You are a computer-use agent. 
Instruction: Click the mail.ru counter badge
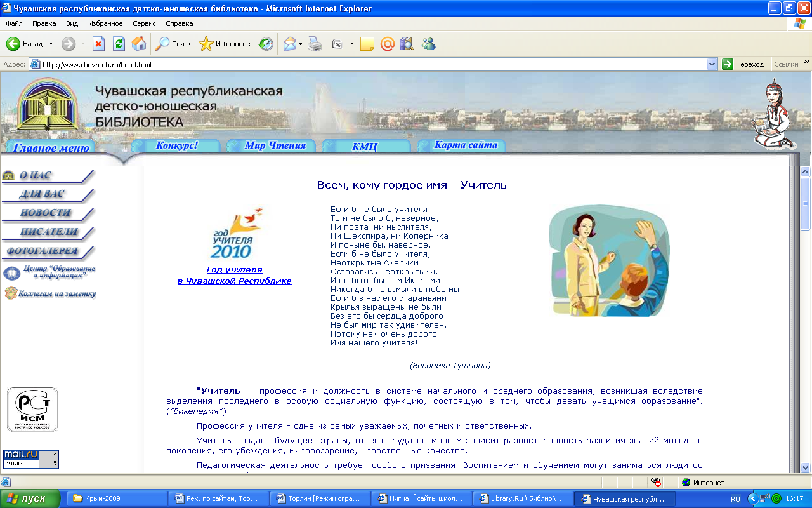(31, 459)
